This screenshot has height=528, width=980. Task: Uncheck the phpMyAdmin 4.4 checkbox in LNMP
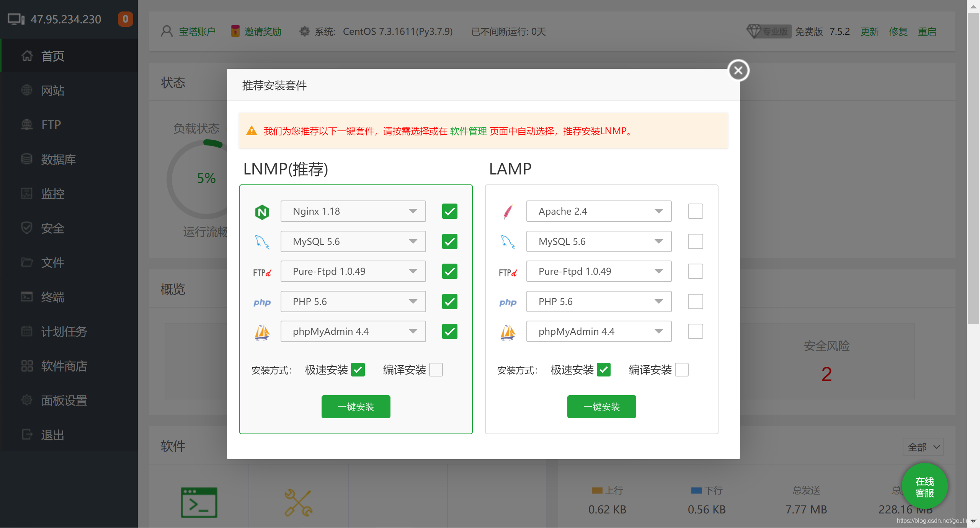point(450,331)
